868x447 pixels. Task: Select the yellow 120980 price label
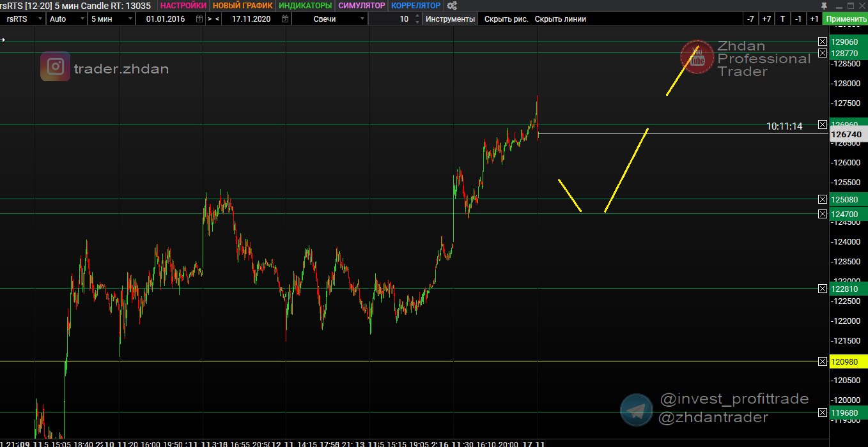(848, 362)
